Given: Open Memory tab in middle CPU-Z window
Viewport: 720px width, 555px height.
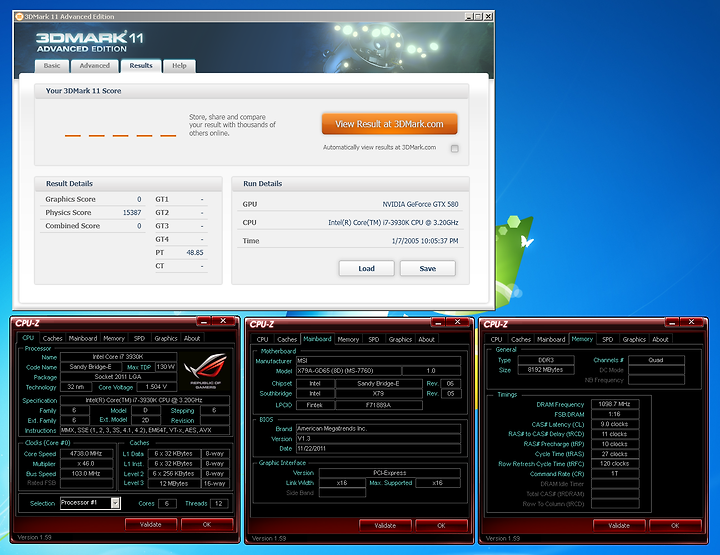Looking at the screenshot, I should (348, 339).
